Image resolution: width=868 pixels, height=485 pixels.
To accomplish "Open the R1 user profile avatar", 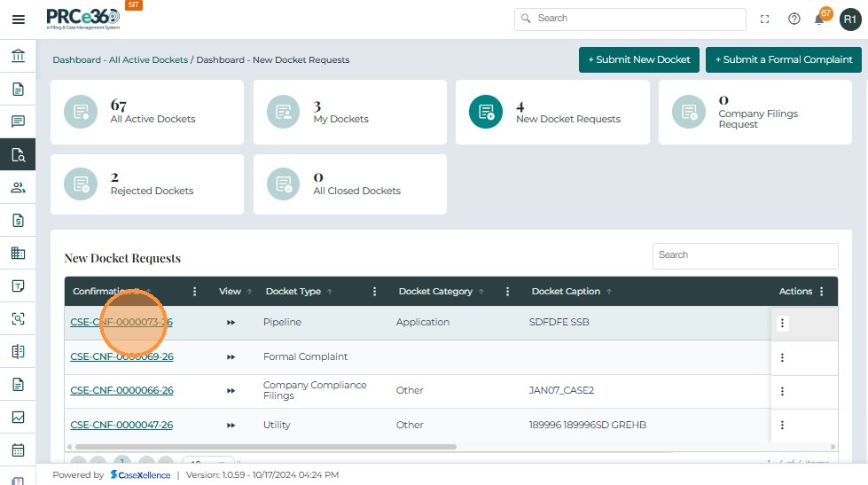I will tap(849, 20).
